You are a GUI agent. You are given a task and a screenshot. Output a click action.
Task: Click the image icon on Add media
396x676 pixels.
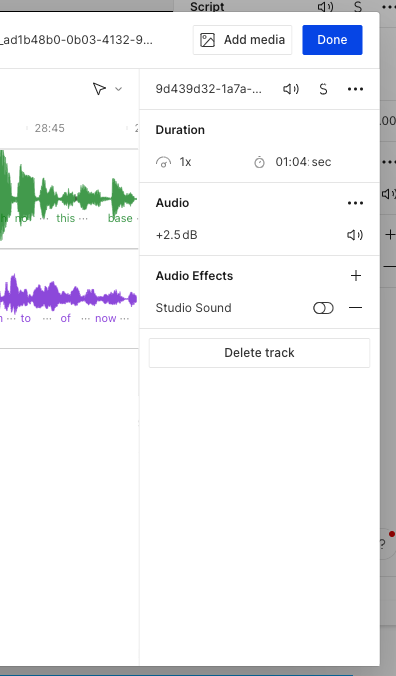pyautogui.click(x=207, y=40)
